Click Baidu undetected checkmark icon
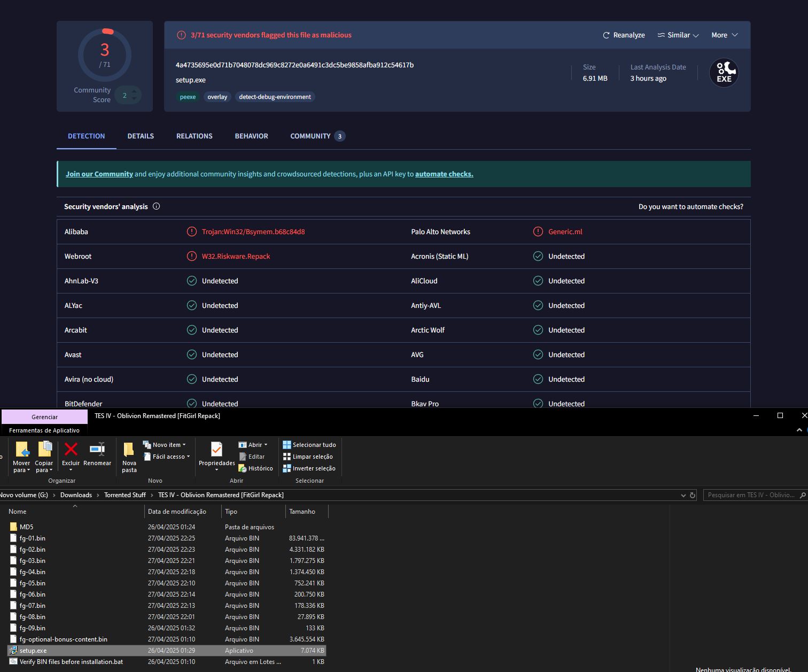 [538, 380]
